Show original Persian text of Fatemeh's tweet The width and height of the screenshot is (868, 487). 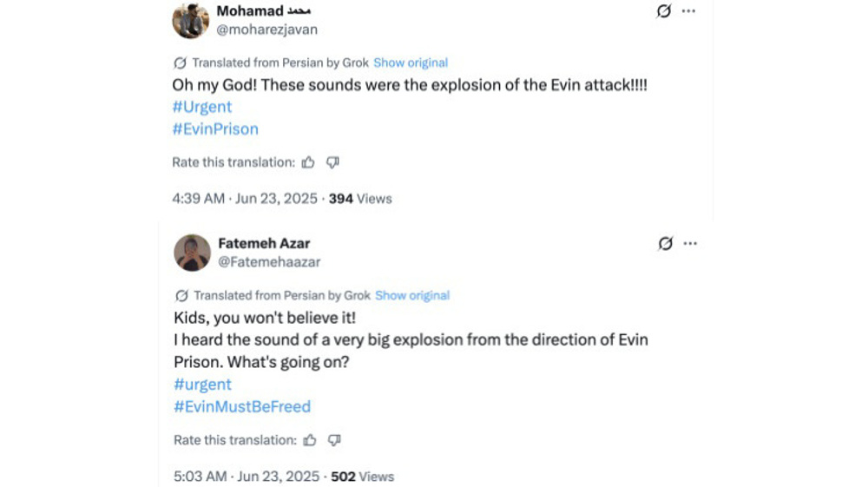412,295
